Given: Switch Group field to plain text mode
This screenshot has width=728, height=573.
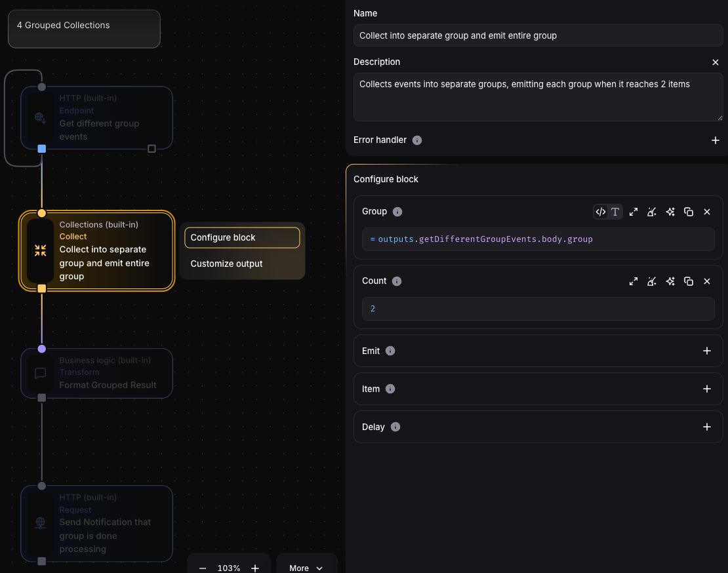Looking at the screenshot, I should point(615,212).
